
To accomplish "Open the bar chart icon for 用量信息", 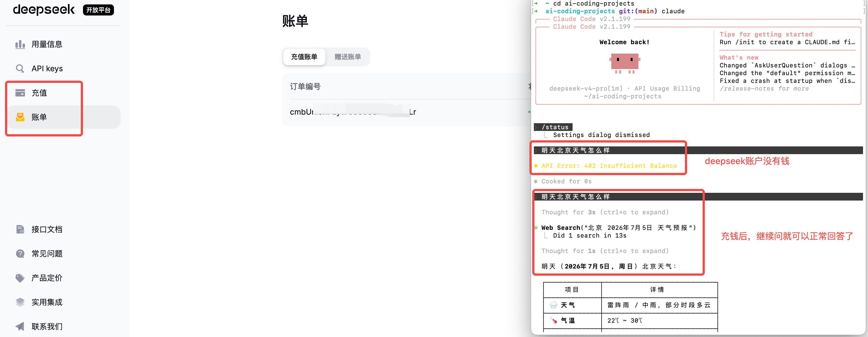I will click(x=20, y=44).
